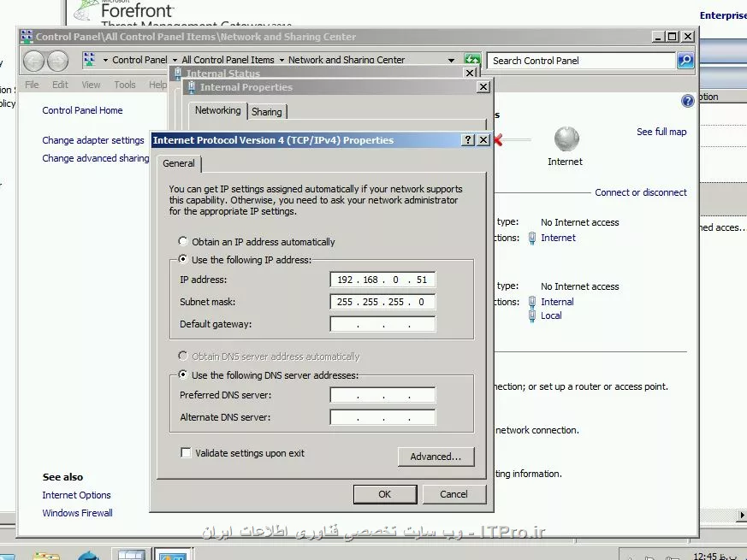The width and height of the screenshot is (747, 560).
Task: Click the help question mark button in IPv4 dialog
Action: click(468, 139)
